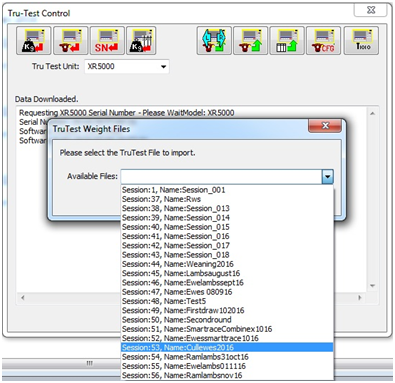Click the binary data monitor icon
This screenshot has height=383, width=395.
tap(361, 41)
